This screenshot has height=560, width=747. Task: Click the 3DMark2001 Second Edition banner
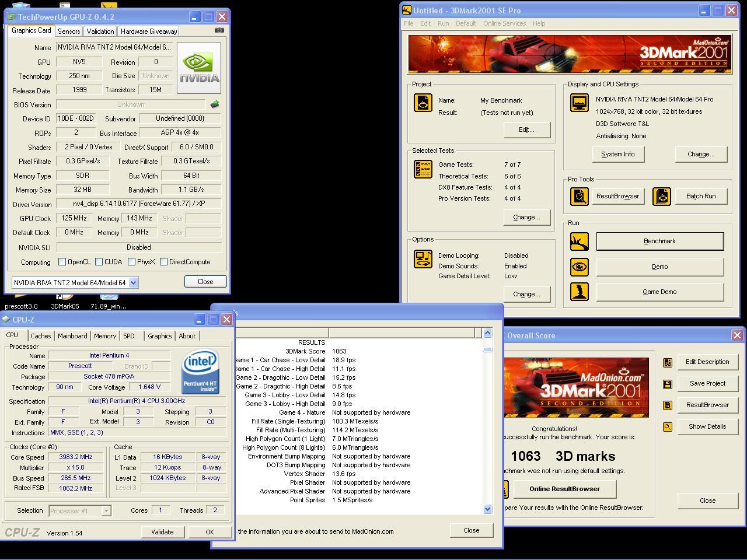tap(570, 54)
